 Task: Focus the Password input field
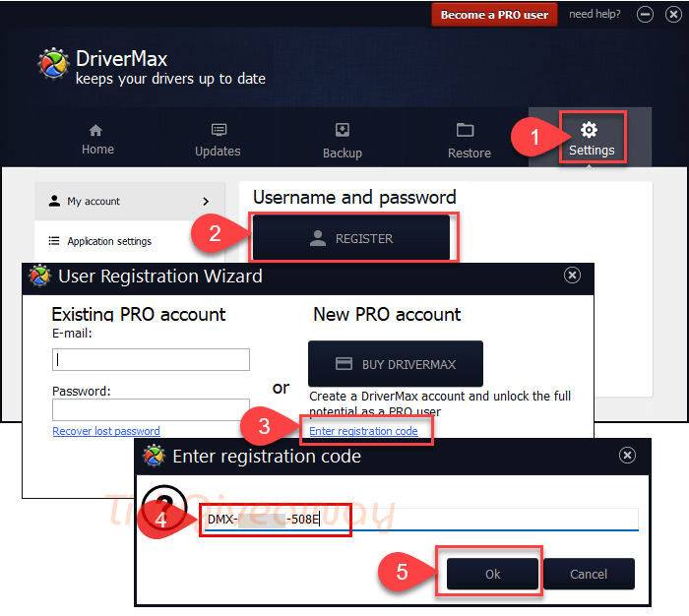(x=151, y=410)
